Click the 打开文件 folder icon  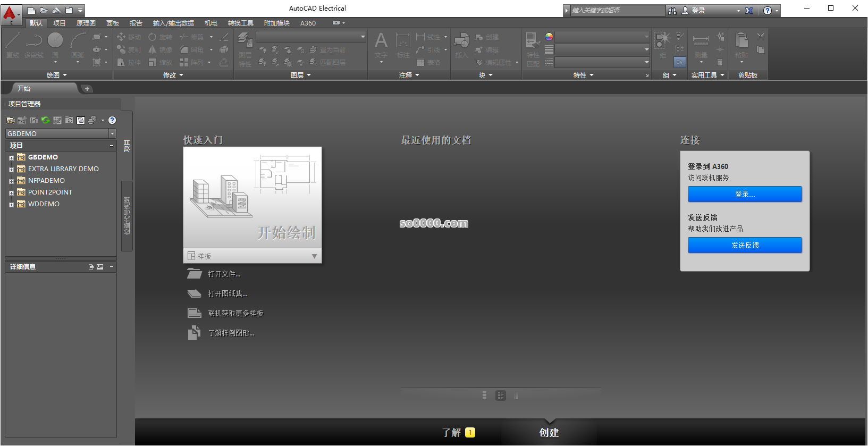(195, 274)
